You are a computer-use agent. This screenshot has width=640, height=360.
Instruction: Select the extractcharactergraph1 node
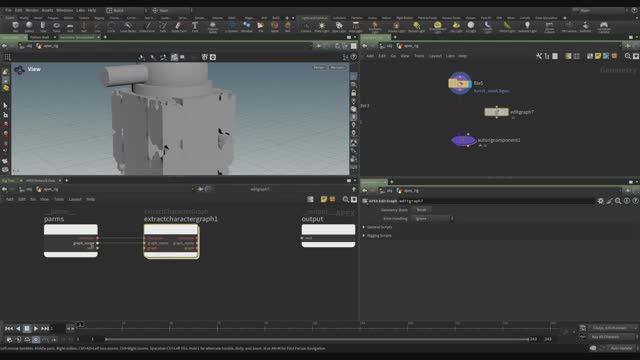coord(171,241)
